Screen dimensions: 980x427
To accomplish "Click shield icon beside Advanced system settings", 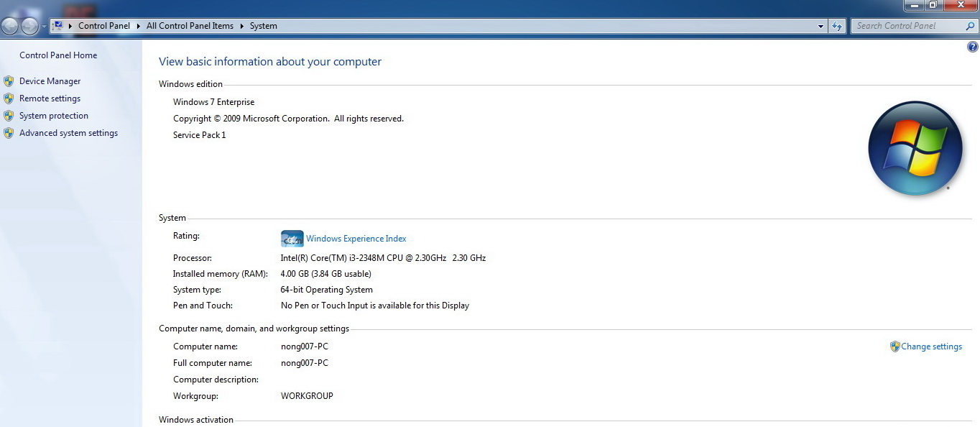I will [x=9, y=133].
